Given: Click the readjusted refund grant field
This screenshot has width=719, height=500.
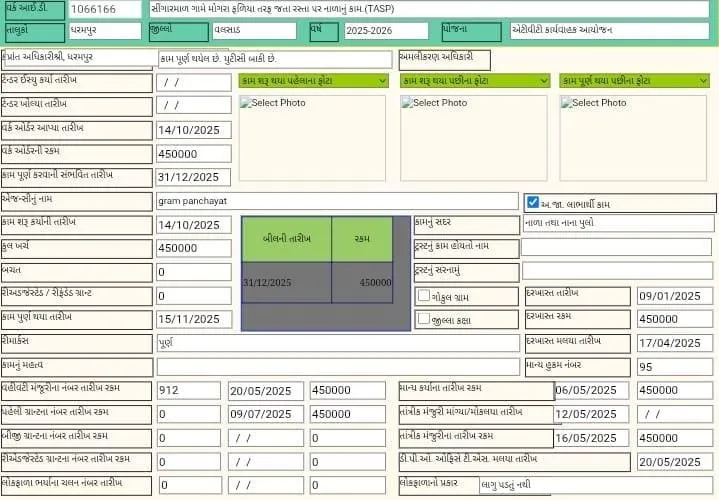Looking at the screenshot, I should tap(194, 296).
